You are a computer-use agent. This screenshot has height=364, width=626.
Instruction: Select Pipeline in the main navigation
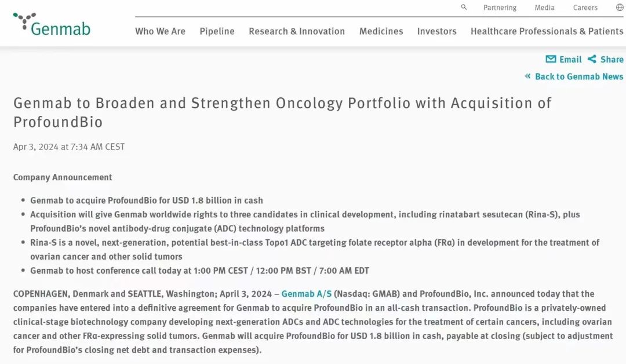pos(217,31)
